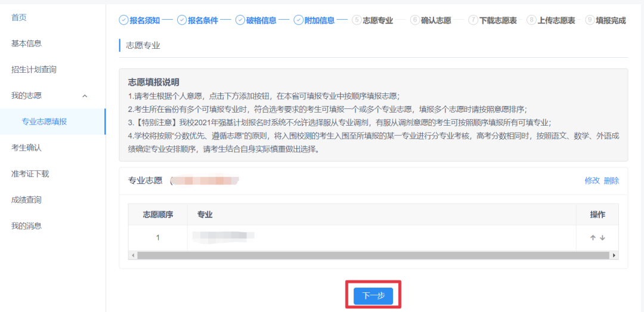Click the 附加信息 step label

click(320, 20)
